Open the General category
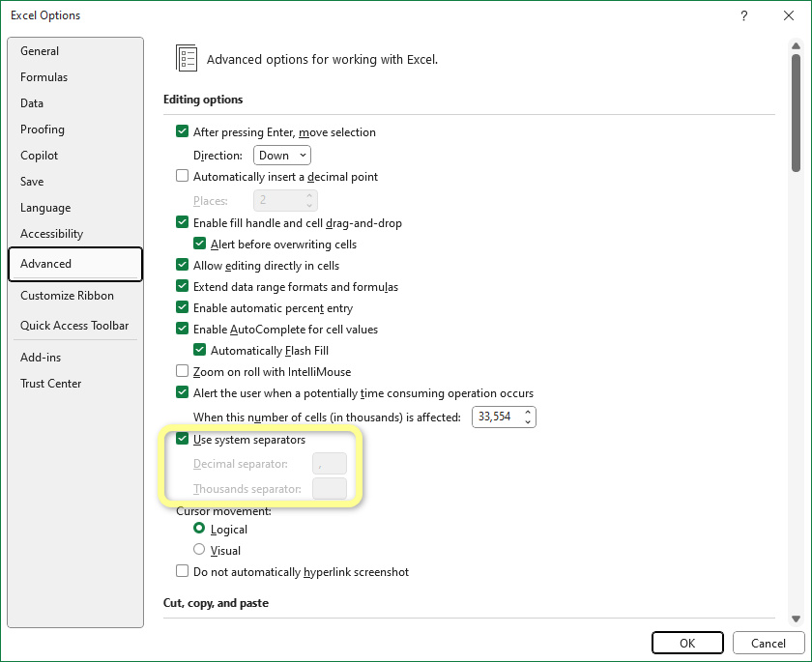This screenshot has width=812, height=662. (x=75, y=50)
